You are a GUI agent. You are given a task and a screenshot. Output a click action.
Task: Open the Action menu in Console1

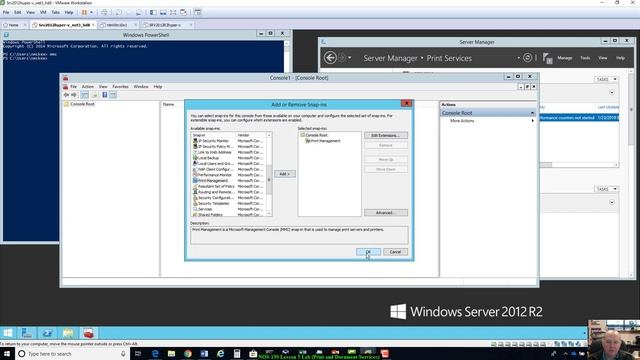tap(88, 87)
